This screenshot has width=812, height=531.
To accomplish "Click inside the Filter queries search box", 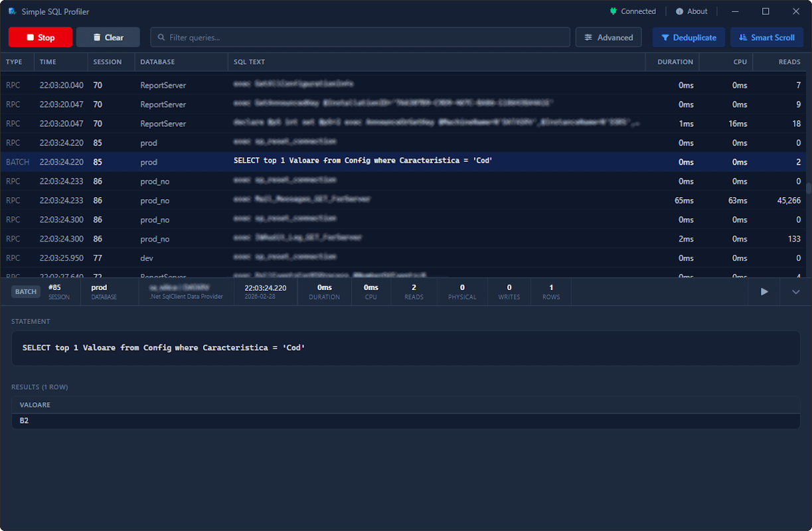I will click(x=359, y=37).
